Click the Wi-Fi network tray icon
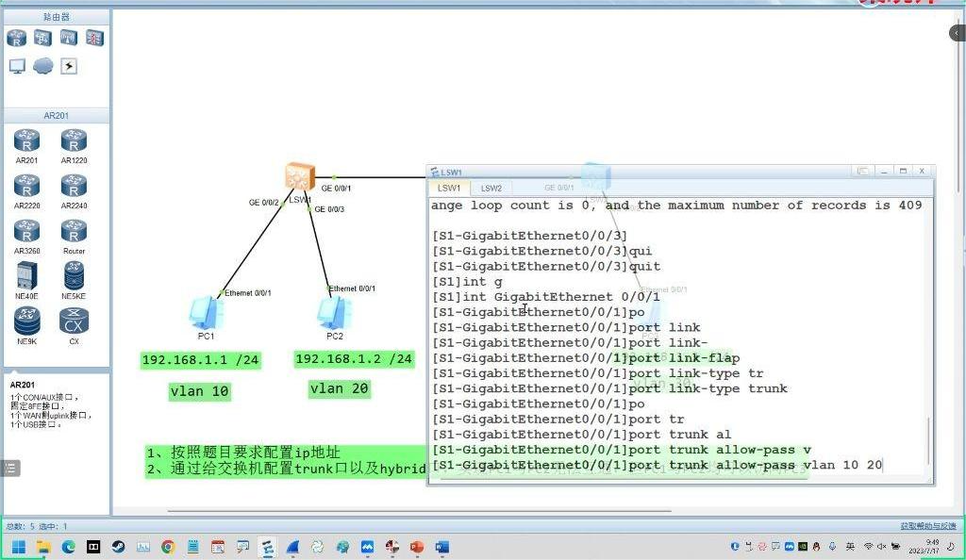The height and width of the screenshot is (560, 966). point(868,547)
